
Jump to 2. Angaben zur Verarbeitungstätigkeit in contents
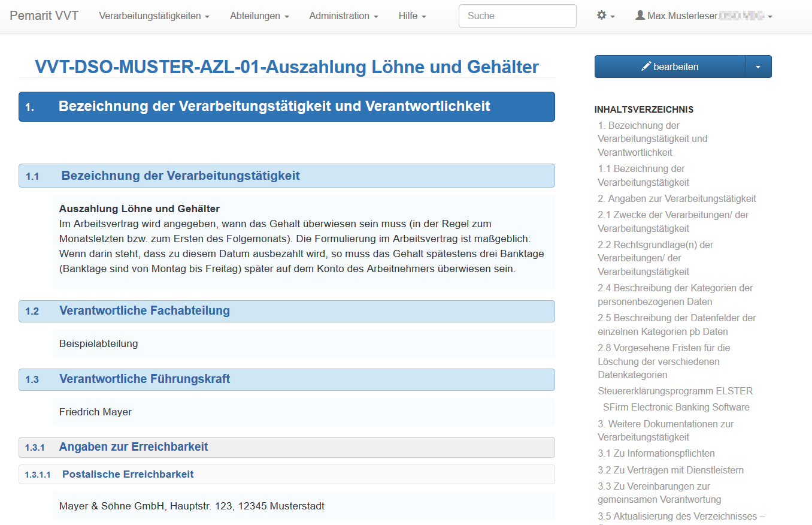(x=677, y=198)
